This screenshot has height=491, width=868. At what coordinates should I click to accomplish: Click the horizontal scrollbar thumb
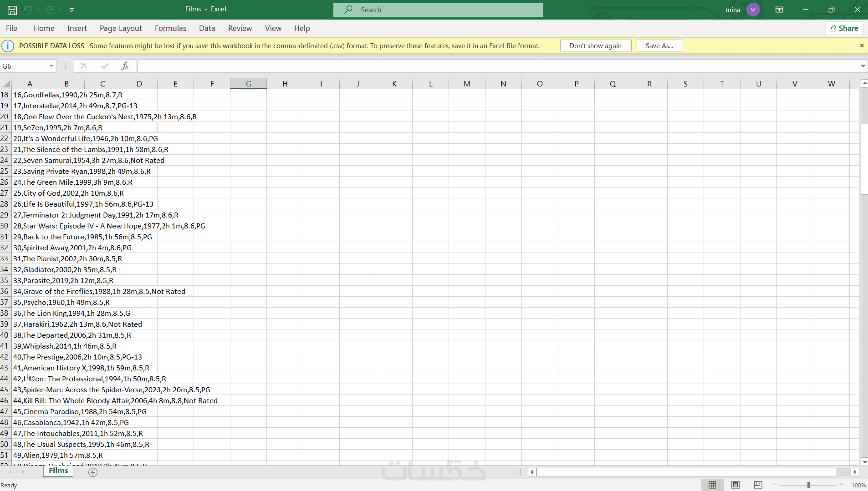pos(687,472)
